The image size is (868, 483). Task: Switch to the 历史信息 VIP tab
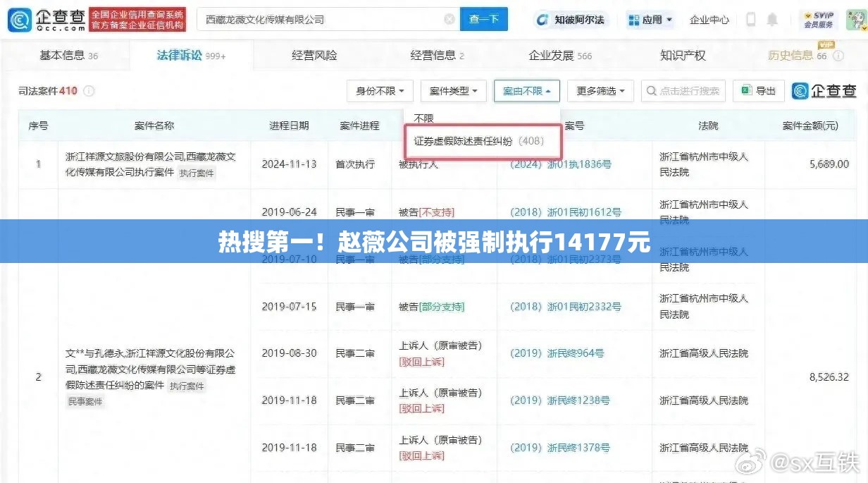[x=797, y=55]
